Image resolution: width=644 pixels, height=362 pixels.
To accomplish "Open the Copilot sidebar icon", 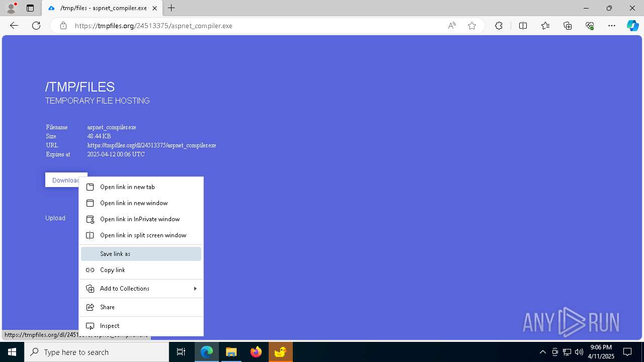I will coord(632,26).
